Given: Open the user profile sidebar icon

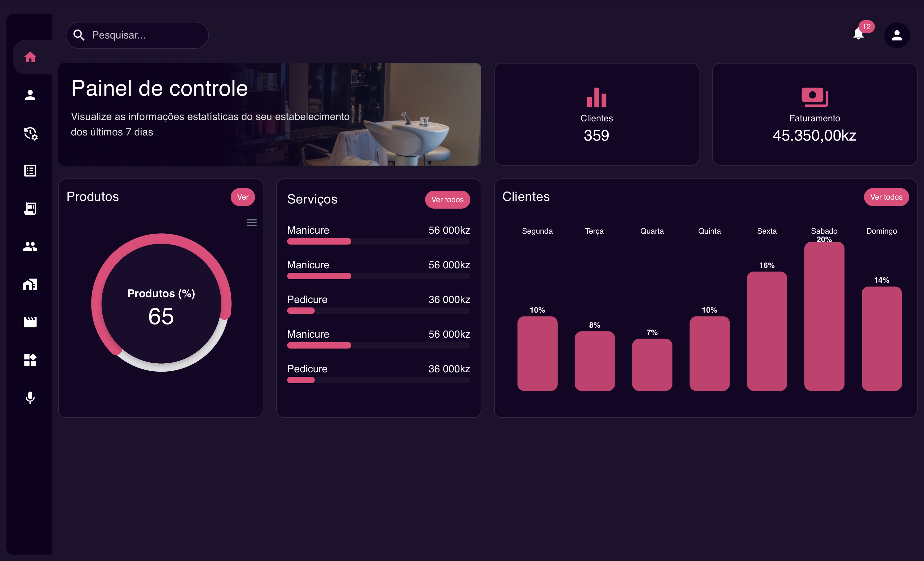Looking at the screenshot, I should (30, 95).
